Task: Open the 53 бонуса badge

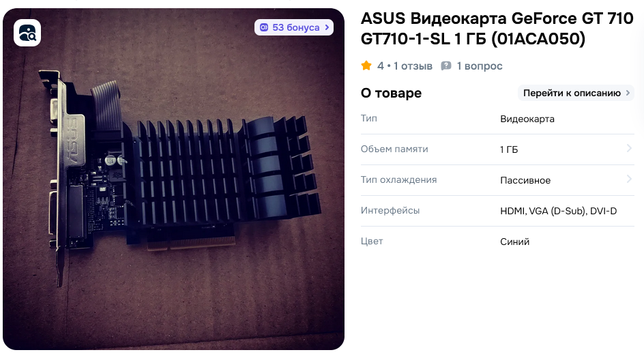Action: pyautogui.click(x=293, y=27)
